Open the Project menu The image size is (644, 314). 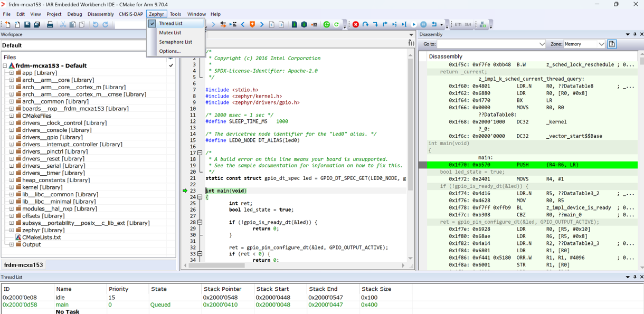point(54,14)
